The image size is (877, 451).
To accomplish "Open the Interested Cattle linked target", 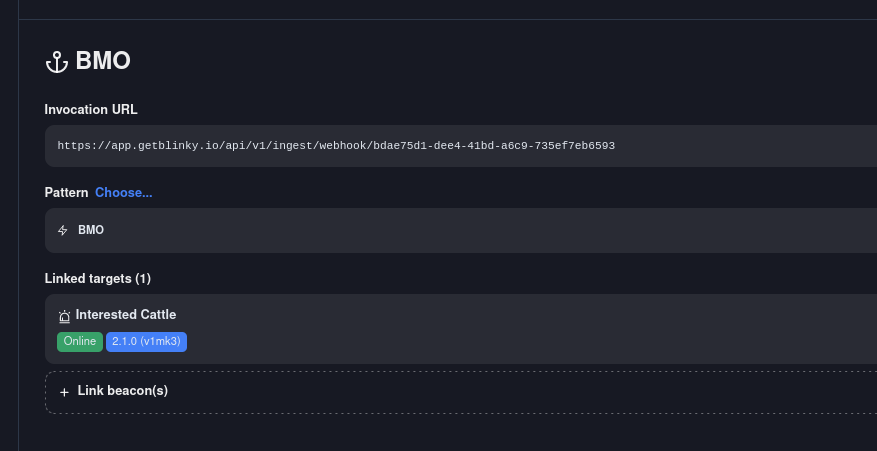I will pos(461,329).
